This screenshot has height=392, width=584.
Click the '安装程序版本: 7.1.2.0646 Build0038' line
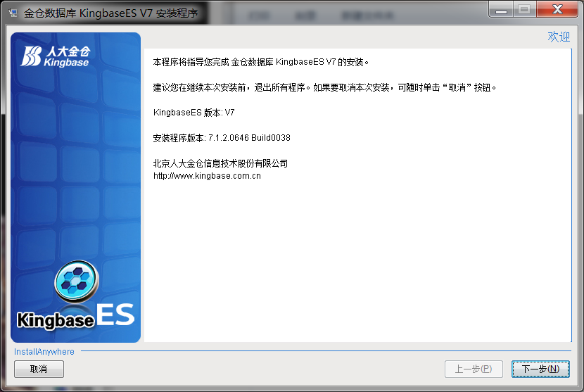click(222, 138)
